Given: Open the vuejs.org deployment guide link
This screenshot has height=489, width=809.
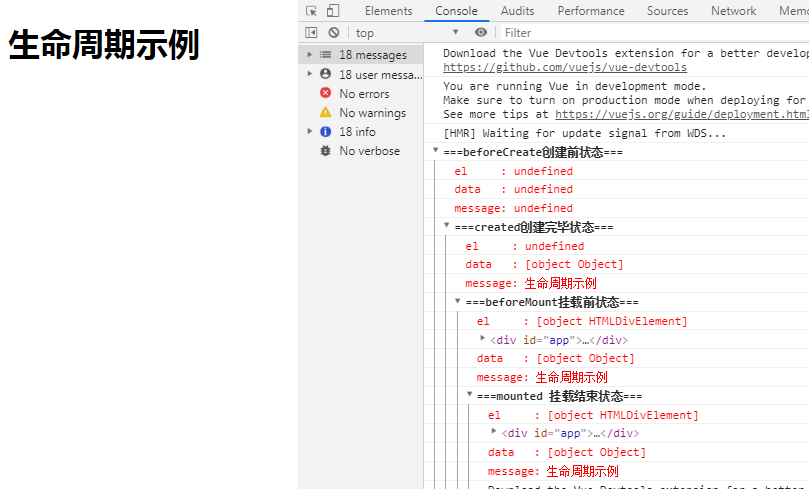Looking at the screenshot, I should pyautogui.click(x=682, y=114).
